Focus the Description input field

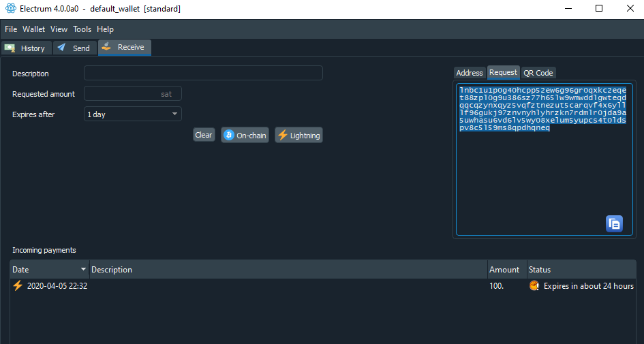pyautogui.click(x=203, y=73)
